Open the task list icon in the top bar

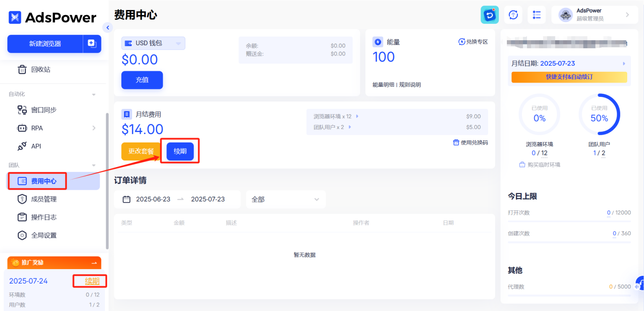(x=537, y=14)
